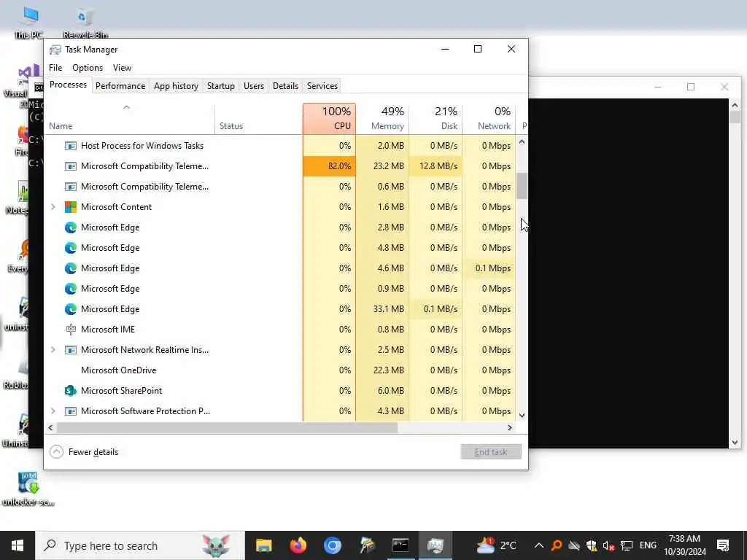Click the process list scroll down arrow
The width and height of the screenshot is (747, 560).
point(522,415)
